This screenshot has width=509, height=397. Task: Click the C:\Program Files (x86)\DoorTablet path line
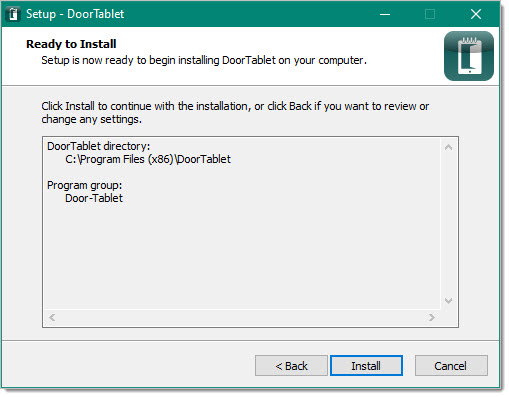click(148, 159)
